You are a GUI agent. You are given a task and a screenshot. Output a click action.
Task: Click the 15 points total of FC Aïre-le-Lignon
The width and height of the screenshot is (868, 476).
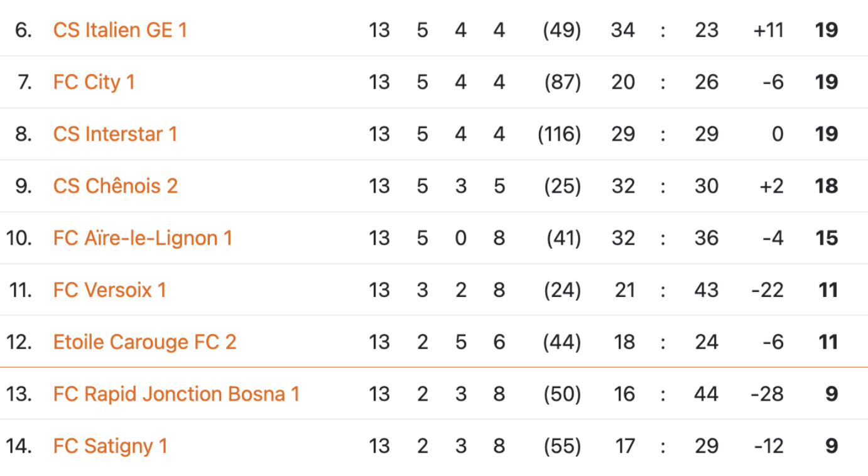click(827, 239)
